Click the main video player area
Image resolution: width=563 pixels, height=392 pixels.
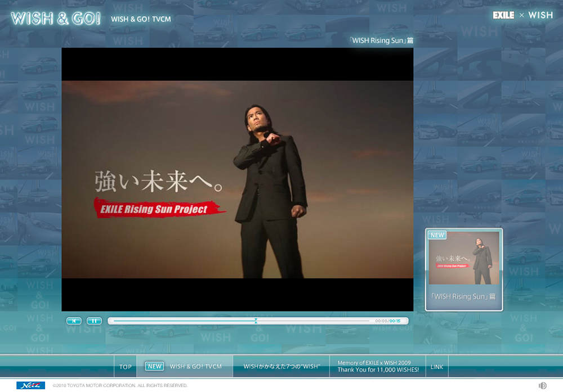pyautogui.click(x=238, y=179)
